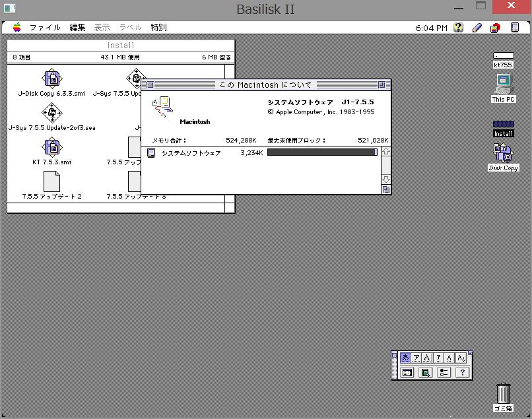The image size is (532, 419).
Task: Select the kt755 disk icon on desktop
Action: click(503, 55)
